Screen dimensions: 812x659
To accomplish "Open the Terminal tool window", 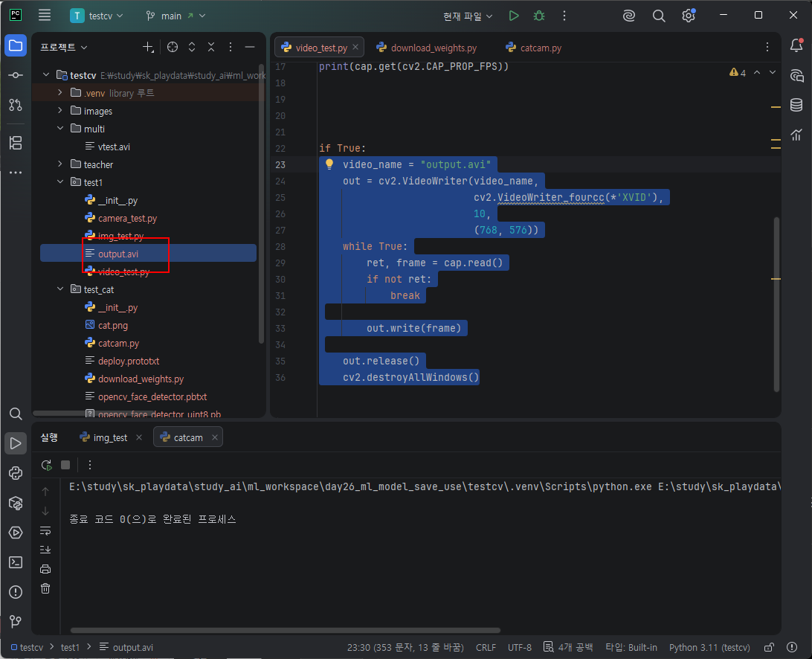I will 16,562.
